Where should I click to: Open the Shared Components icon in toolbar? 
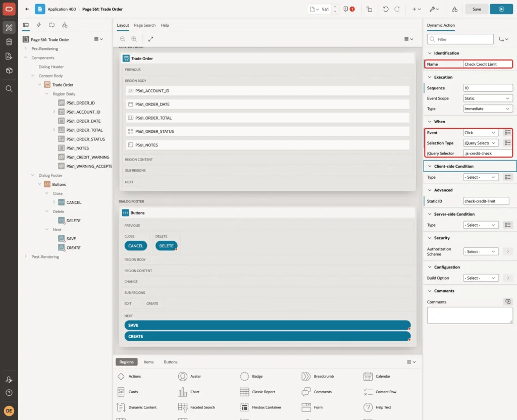(455, 9)
